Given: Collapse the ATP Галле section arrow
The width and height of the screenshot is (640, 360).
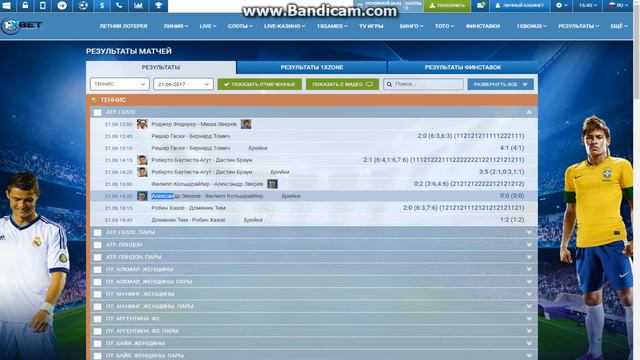Looking at the screenshot, I should [529, 112].
